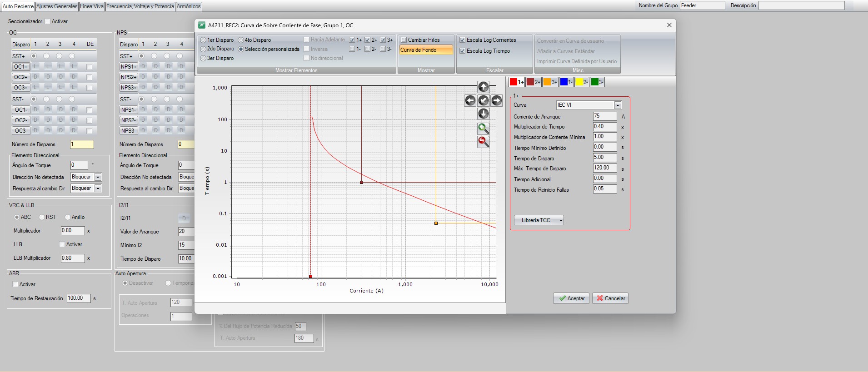The image size is (868, 372).
Task: Pan the chart up with the up arrow
Action: (484, 87)
